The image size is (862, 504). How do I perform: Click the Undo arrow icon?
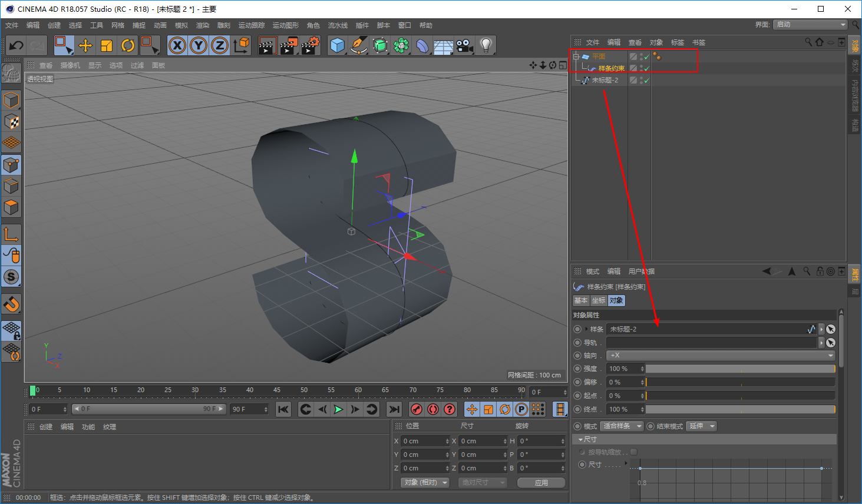16,45
